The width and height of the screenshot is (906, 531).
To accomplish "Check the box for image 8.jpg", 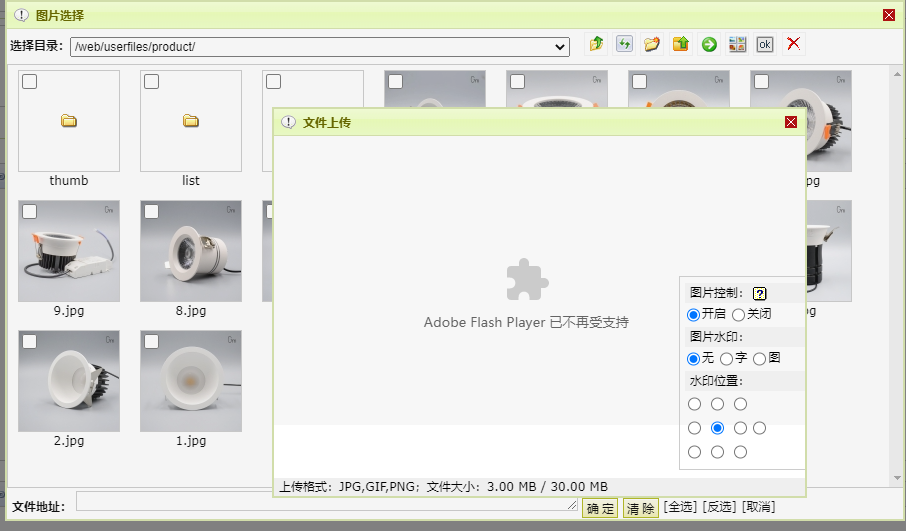I will click(152, 212).
